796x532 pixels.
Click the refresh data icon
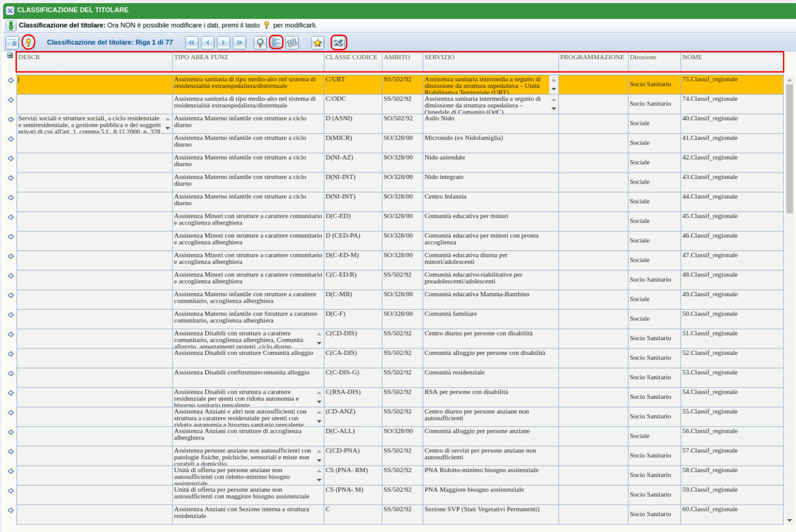click(292, 42)
